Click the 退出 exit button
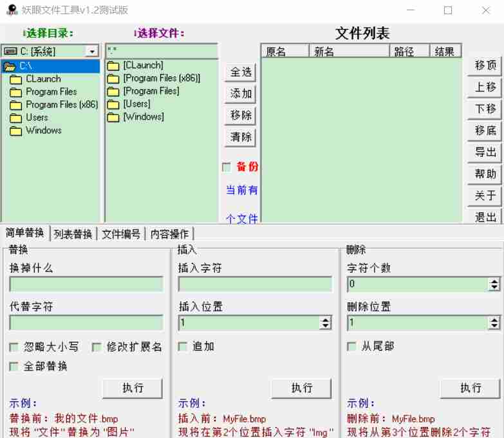The image size is (504, 438). tap(485, 217)
